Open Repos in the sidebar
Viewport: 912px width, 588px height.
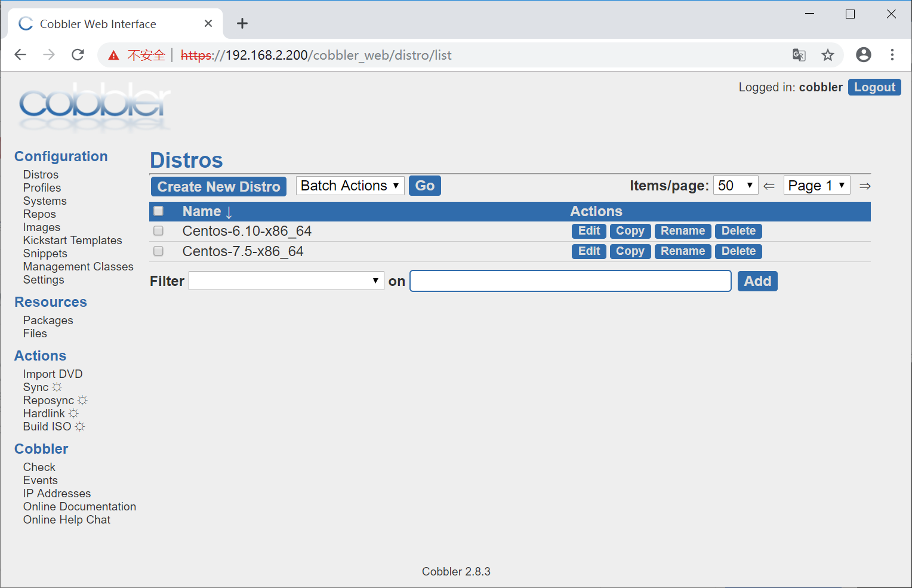coord(39,214)
